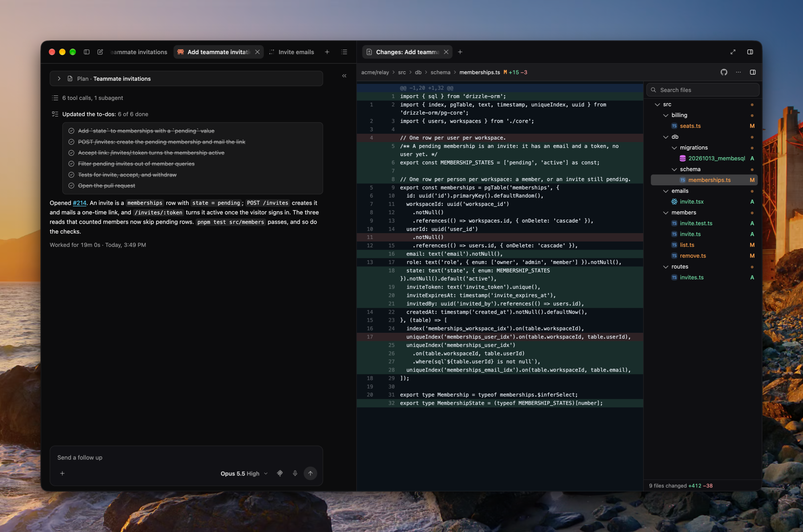Screen dimensions: 803x532
Task: Open GitHub icon in diff header
Action: coord(724,72)
